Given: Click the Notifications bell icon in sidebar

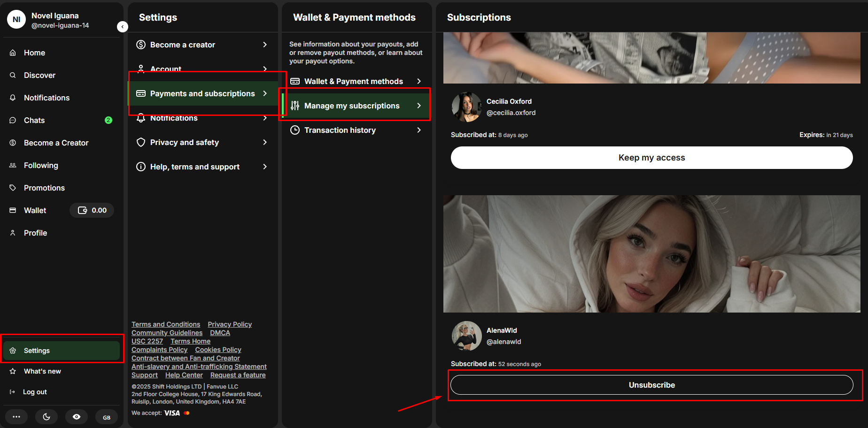Looking at the screenshot, I should [13, 98].
